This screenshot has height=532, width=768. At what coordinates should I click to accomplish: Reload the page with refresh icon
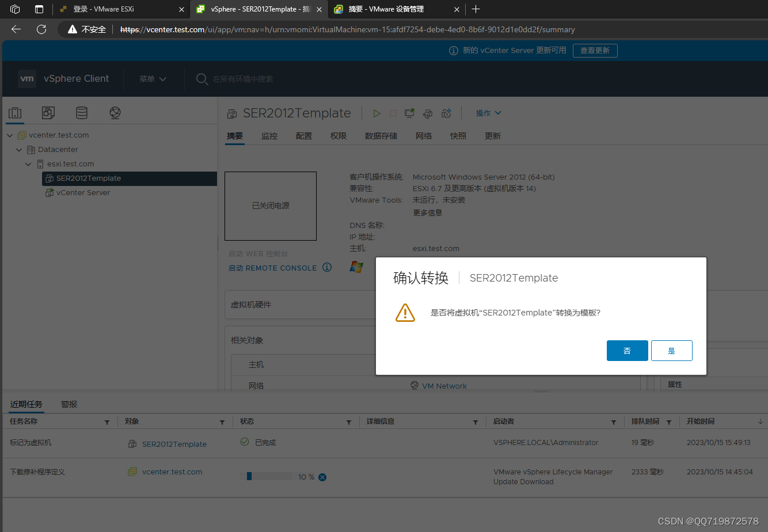pyautogui.click(x=41, y=29)
